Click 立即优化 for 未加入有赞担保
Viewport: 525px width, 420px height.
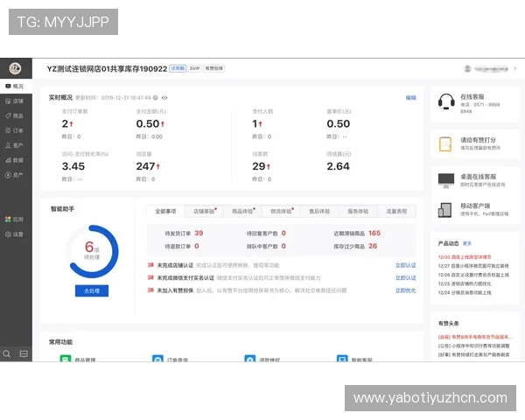[405, 290]
